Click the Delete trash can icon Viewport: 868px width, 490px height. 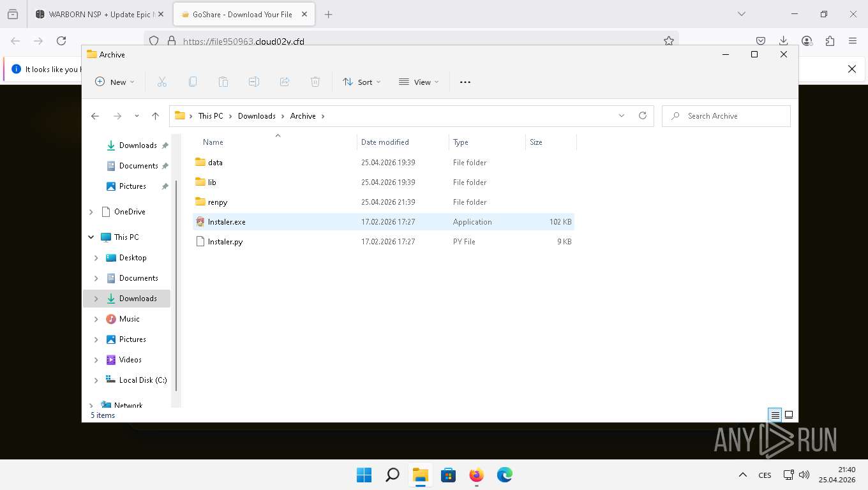(x=315, y=82)
